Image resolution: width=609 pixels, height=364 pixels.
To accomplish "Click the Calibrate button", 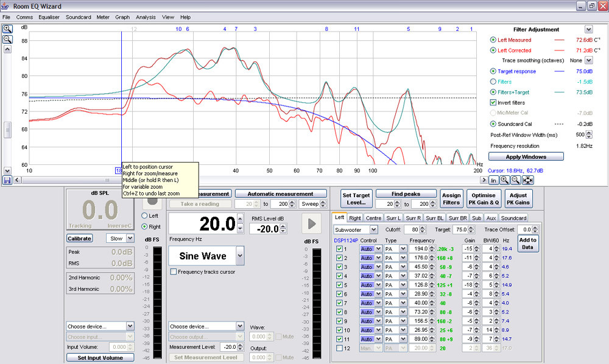I will [79, 238].
